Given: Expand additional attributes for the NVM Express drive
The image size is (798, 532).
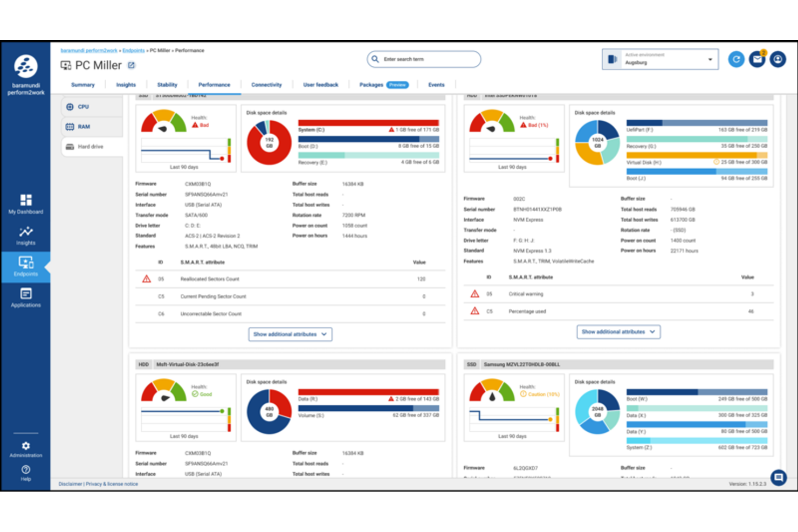Looking at the screenshot, I should tap(618, 331).
